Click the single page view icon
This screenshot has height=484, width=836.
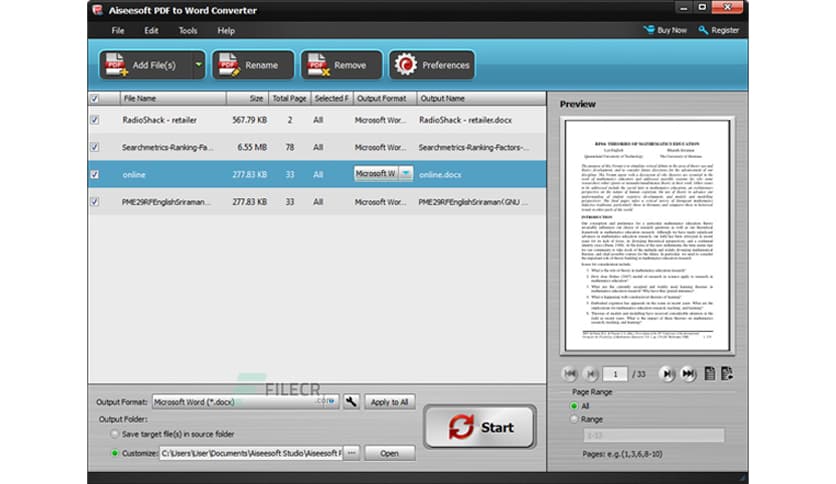pos(710,374)
